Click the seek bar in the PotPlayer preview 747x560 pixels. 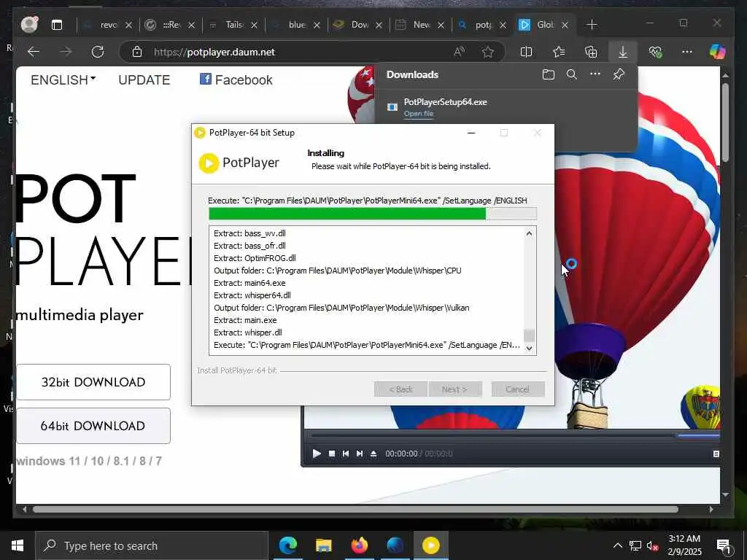(x=514, y=435)
